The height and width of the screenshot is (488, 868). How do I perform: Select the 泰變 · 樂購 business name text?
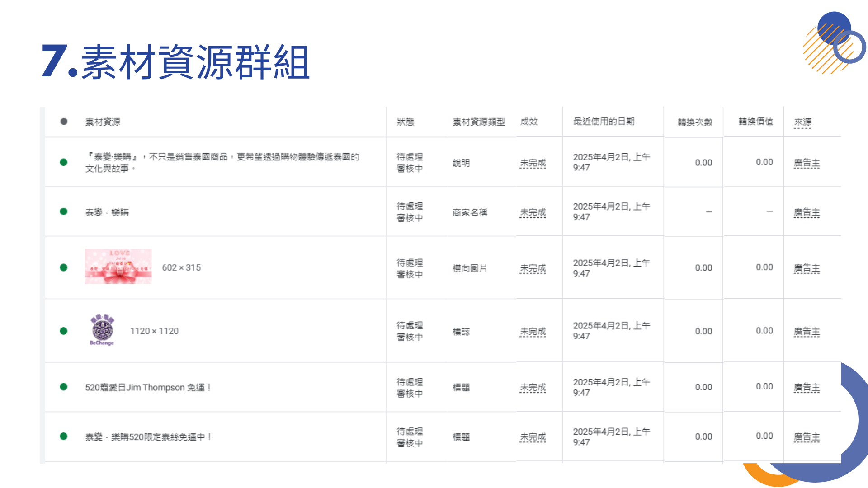pyautogui.click(x=107, y=212)
